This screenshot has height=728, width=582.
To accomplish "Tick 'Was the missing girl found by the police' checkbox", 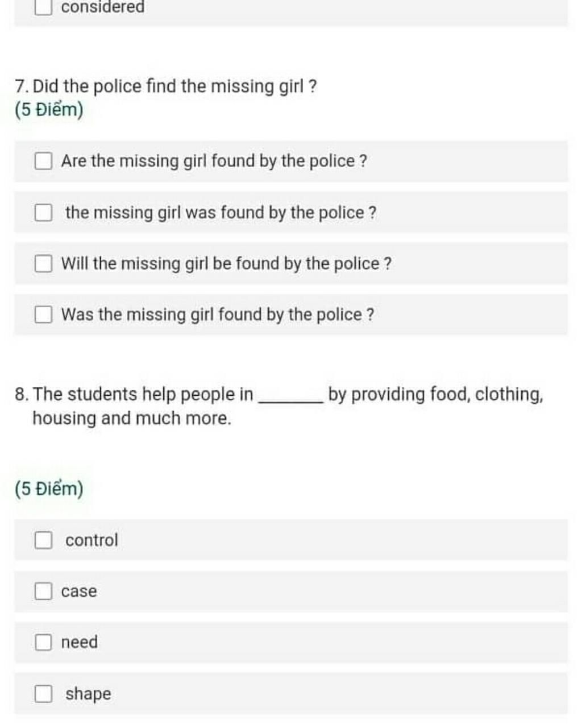I will pos(43,315).
